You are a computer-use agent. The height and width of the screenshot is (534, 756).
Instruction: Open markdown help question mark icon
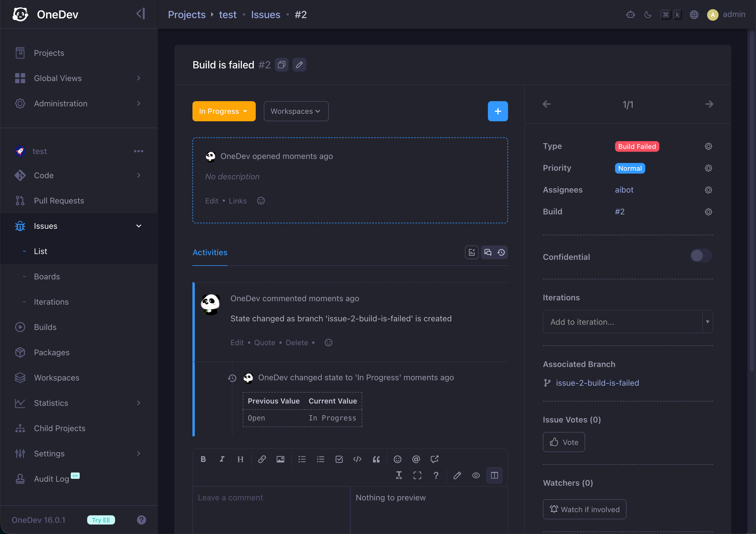pyautogui.click(x=436, y=475)
